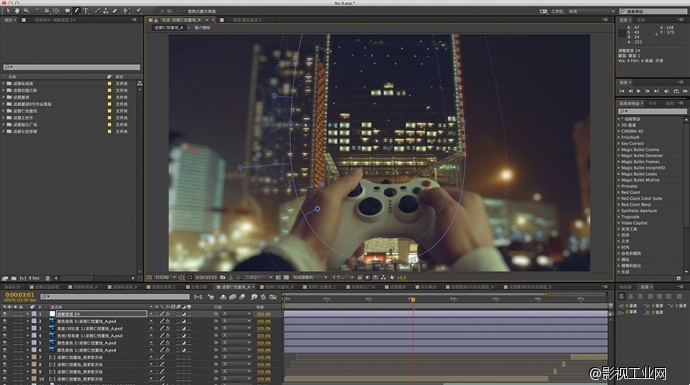The height and width of the screenshot is (385, 690).
Task: Click RAM preview button in Preview panel
Action: click(686, 91)
